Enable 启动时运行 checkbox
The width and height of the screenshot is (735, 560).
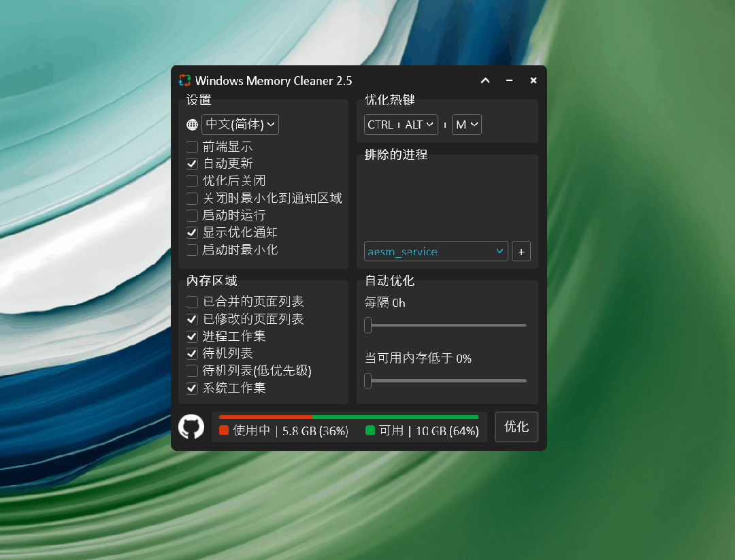coord(192,216)
